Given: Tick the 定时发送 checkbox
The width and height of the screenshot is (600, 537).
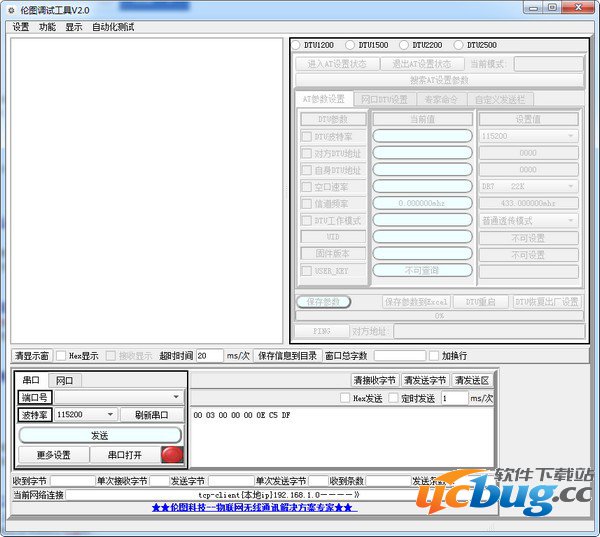Looking at the screenshot, I should (x=394, y=398).
